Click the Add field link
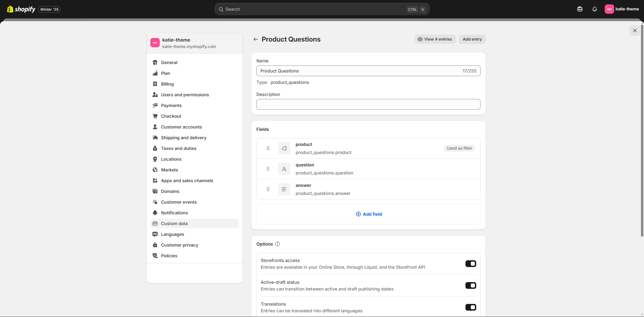This screenshot has height=317, width=644. (369, 214)
